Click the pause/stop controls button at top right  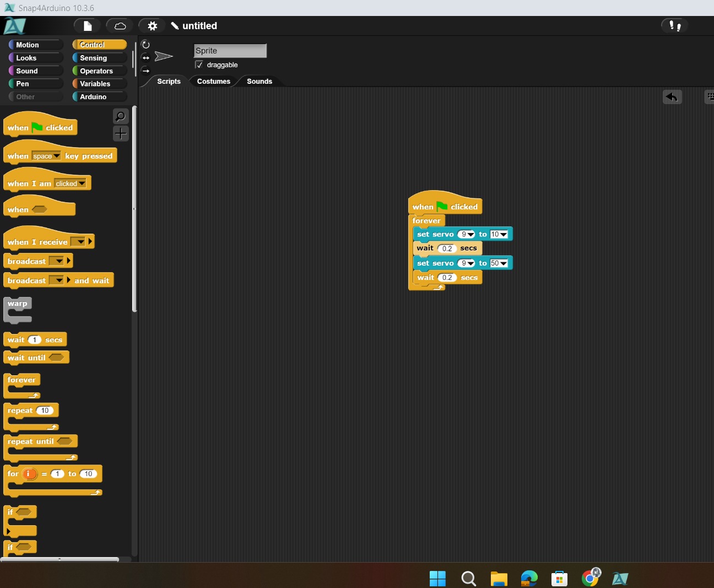click(x=675, y=25)
